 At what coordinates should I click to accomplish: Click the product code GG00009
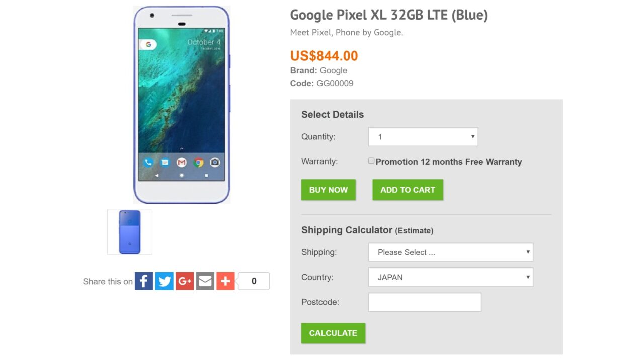[335, 83]
